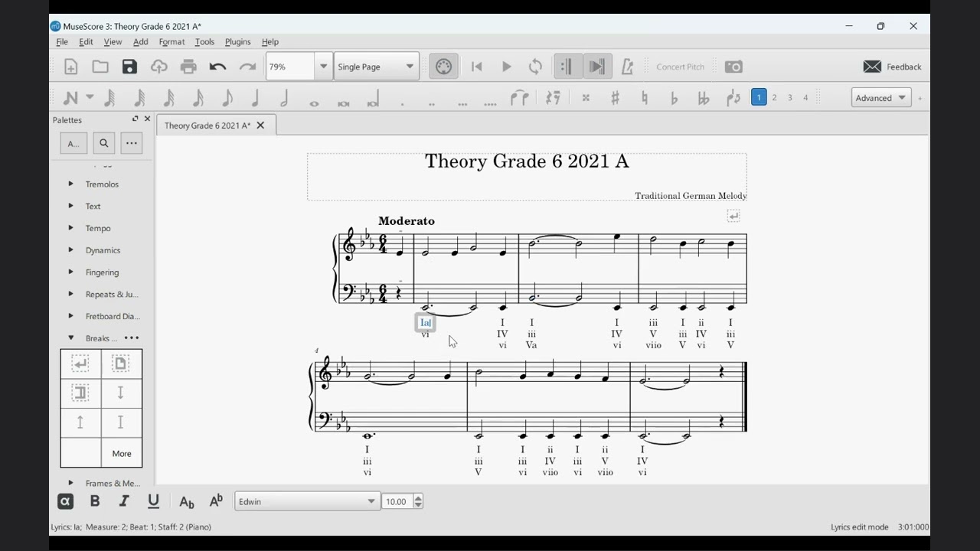Open the File menu
The image size is (980, 551).
[62, 42]
